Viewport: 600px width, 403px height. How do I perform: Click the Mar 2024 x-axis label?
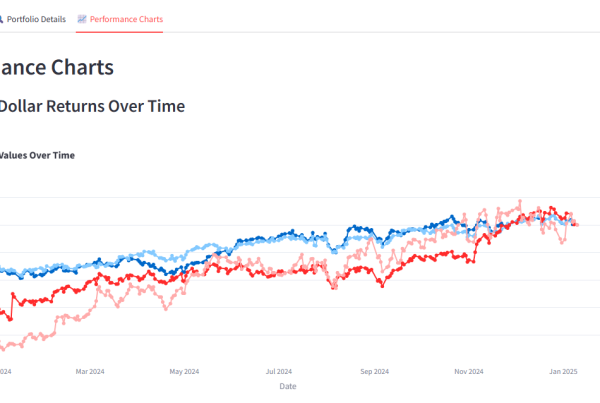(90, 371)
